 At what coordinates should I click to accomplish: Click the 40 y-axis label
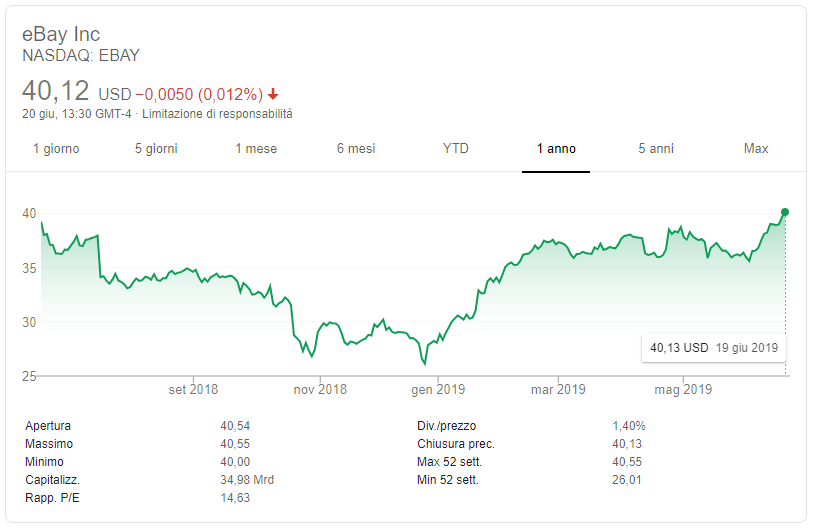(x=29, y=213)
